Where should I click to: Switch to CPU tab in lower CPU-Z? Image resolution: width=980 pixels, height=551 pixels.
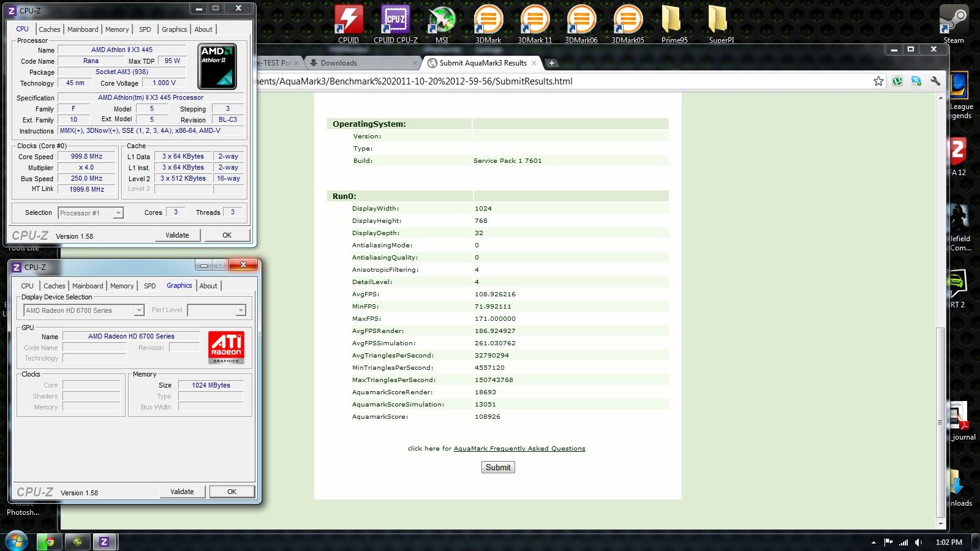(28, 286)
